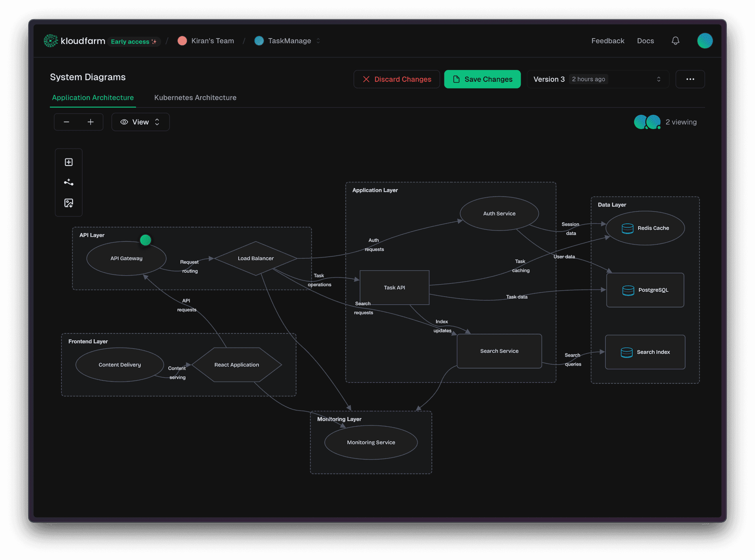Click the viewers avatars beside 2 viewing

coord(647,122)
